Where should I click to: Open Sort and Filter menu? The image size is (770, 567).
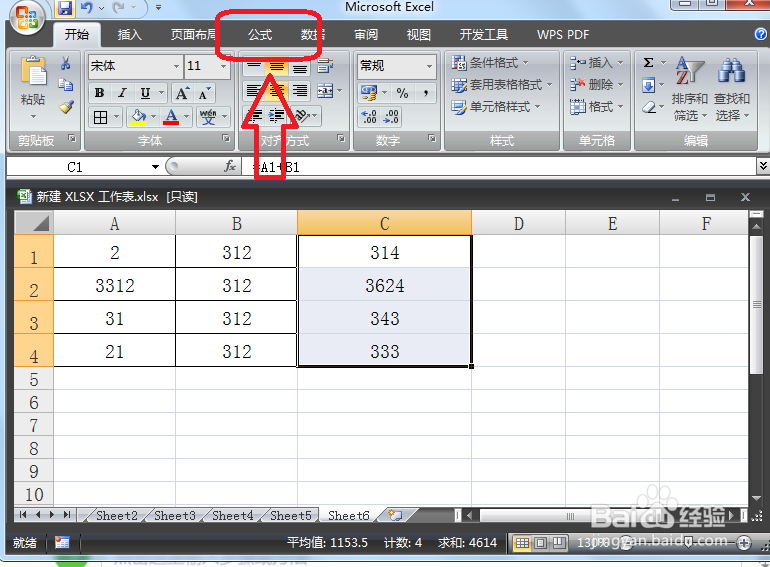(x=689, y=89)
